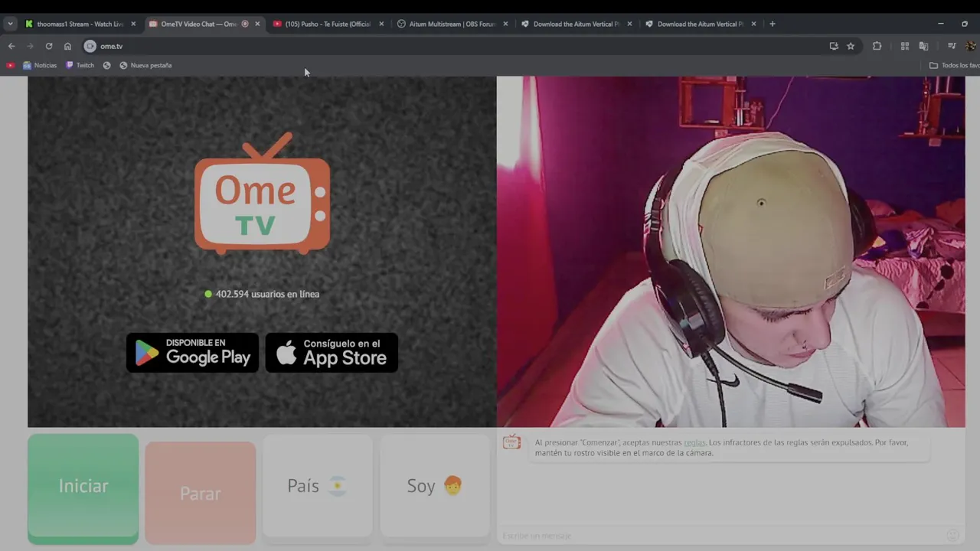980x551 pixels.
Task: View site information for ome.tv
Action: (90, 46)
